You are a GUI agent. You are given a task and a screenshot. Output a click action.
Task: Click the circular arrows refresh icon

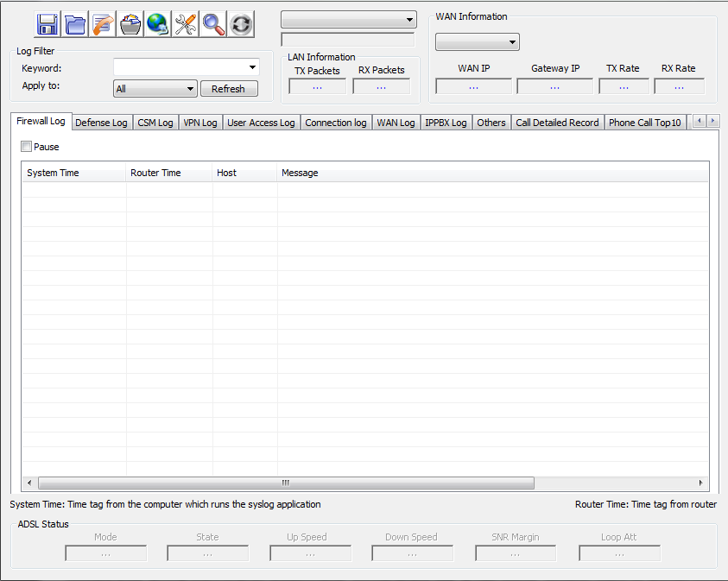(241, 24)
